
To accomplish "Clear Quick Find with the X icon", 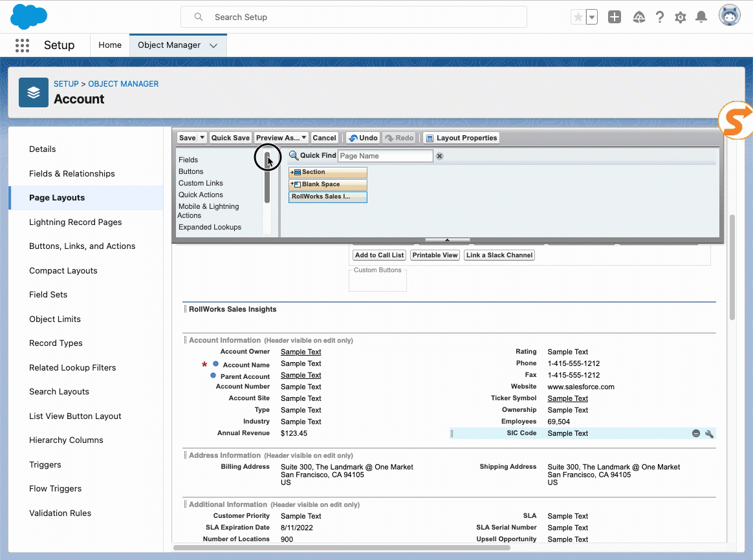I will click(439, 156).
